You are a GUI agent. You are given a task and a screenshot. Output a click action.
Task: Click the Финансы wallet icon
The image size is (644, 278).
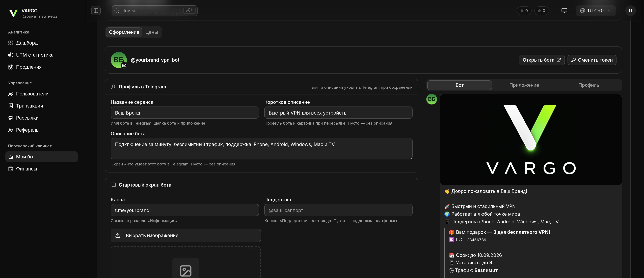click(x=11, y=169)
